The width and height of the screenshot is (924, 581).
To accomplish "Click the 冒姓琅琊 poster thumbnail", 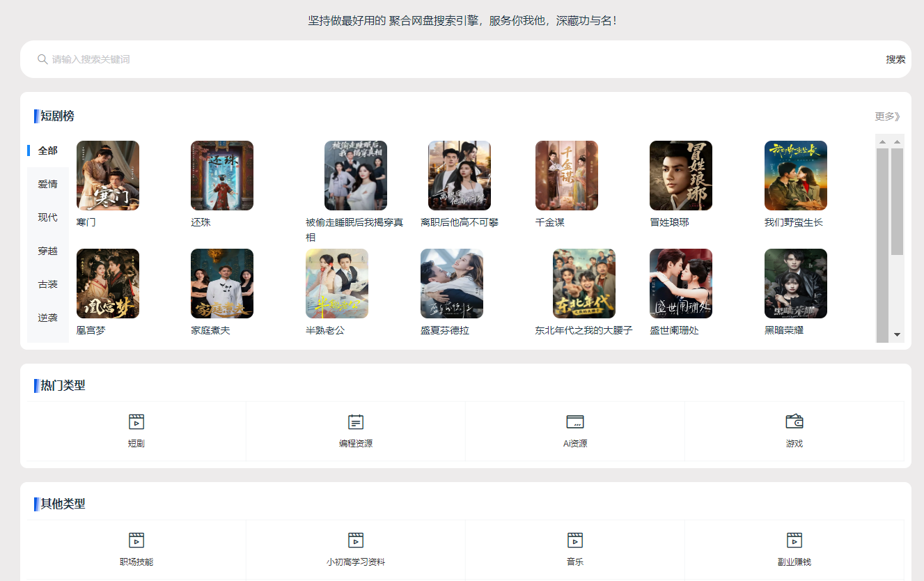I will click(681, 176).
